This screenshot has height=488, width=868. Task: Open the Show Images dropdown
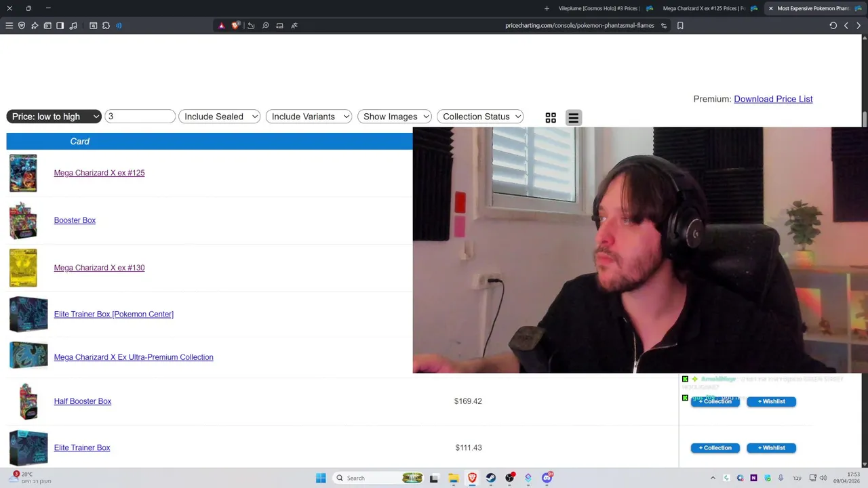pos(395,117)
